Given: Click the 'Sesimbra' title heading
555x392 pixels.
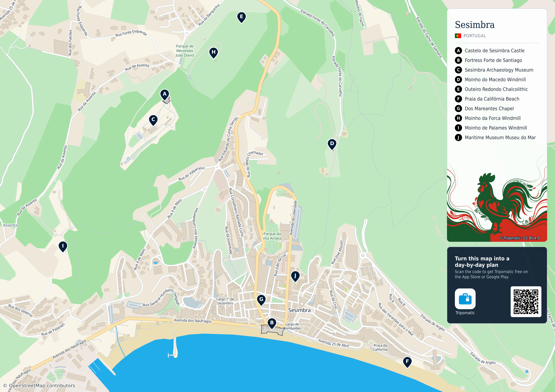Looking at the screenshot, I should tap(475, 25).
